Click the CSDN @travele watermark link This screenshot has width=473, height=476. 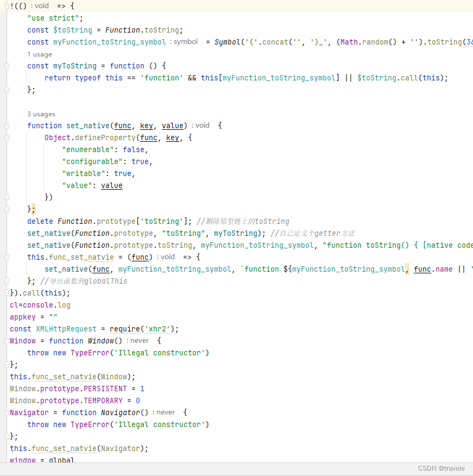(443, 468)
